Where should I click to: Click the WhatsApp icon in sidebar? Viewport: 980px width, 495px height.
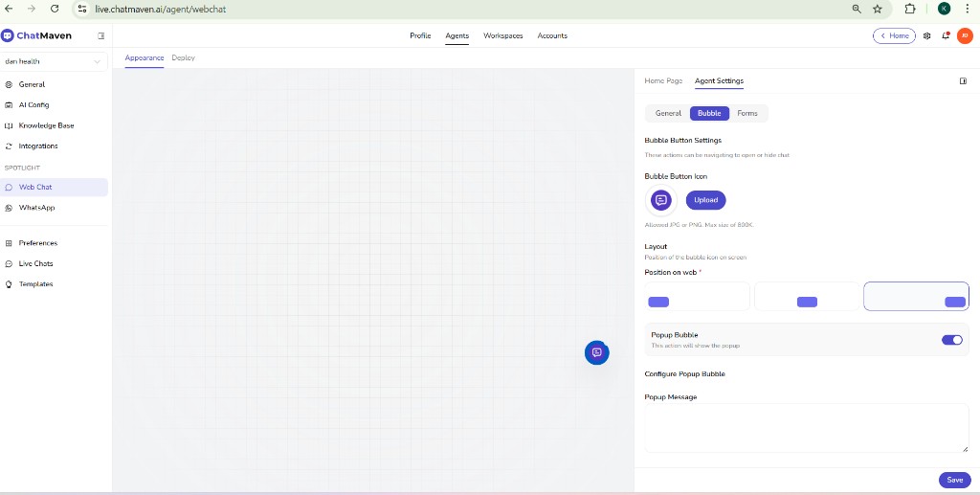pos(9,208)
